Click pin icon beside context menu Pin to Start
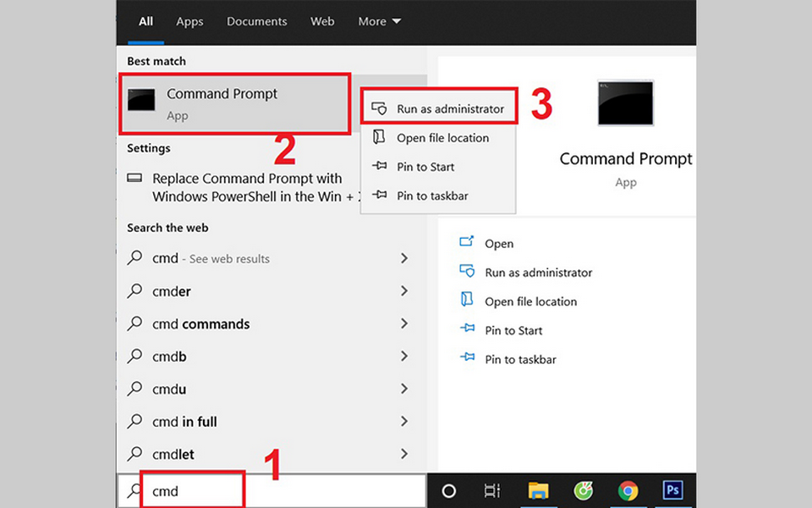The image size is (812, 508). tap(379, 166)
